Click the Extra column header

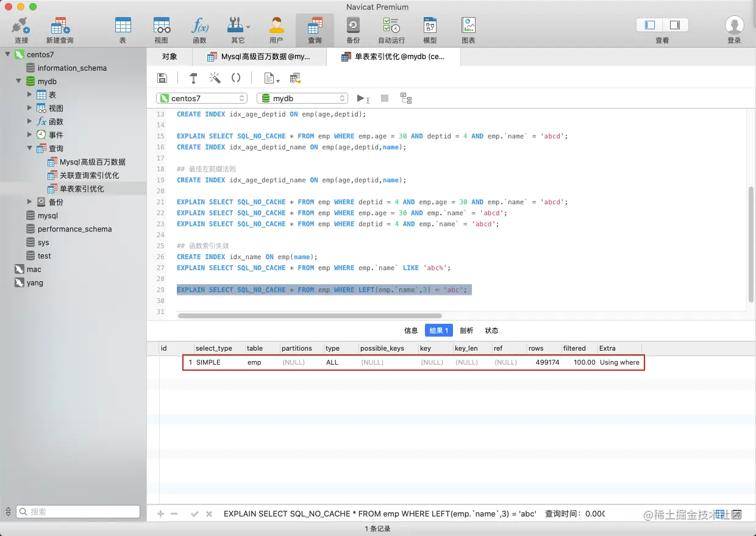[620, 348]
